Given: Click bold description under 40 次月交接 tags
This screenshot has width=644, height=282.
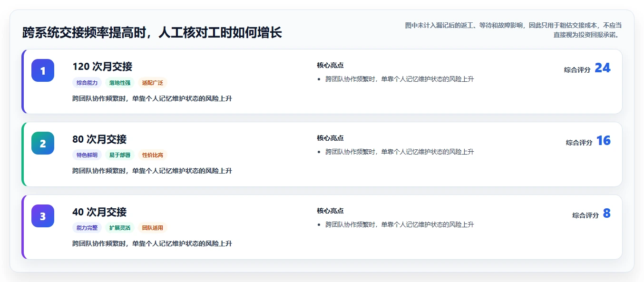Looking at the screenshot, I should pyautogui.click(x=152, y=243).
